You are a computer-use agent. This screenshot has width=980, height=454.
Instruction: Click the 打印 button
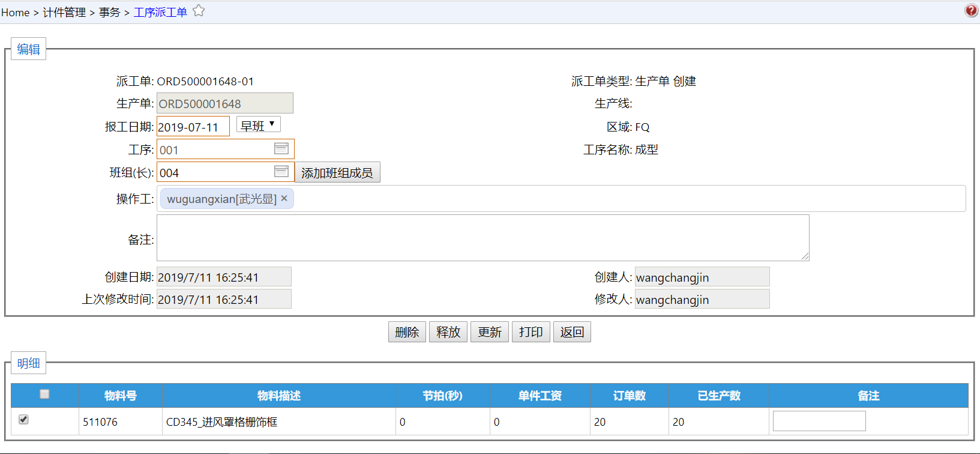click(531, 332)
